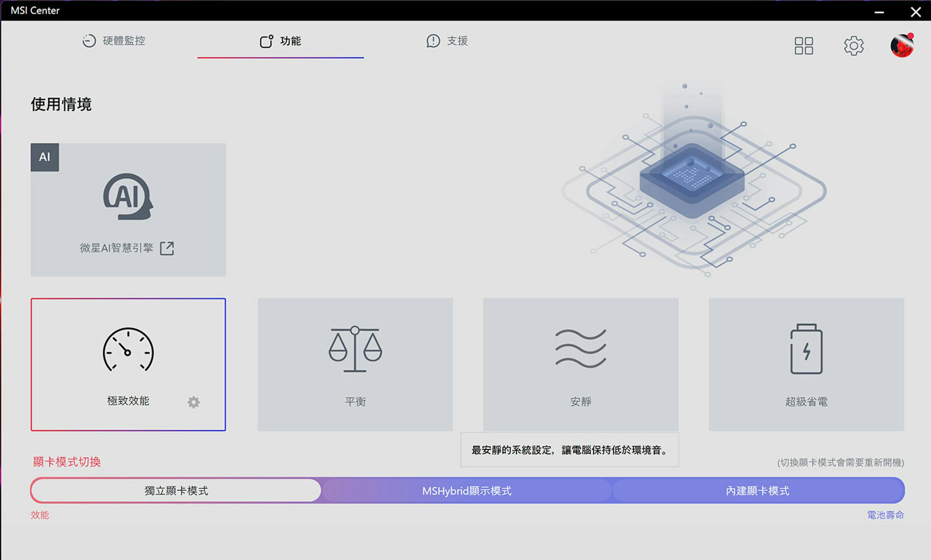Click the 安靜 tooltip description text
The width and height of the screenshot is (931, 560).
click(570, 450)
